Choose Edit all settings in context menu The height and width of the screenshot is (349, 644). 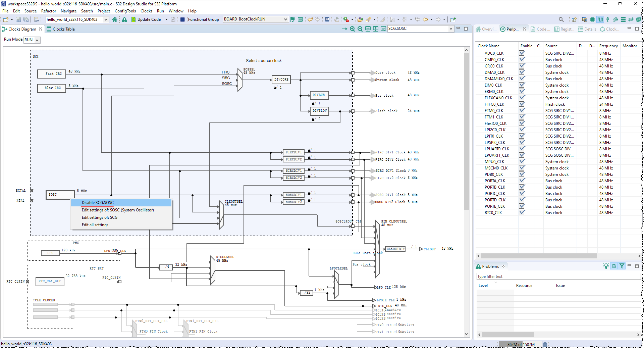[x=95, y=225]
